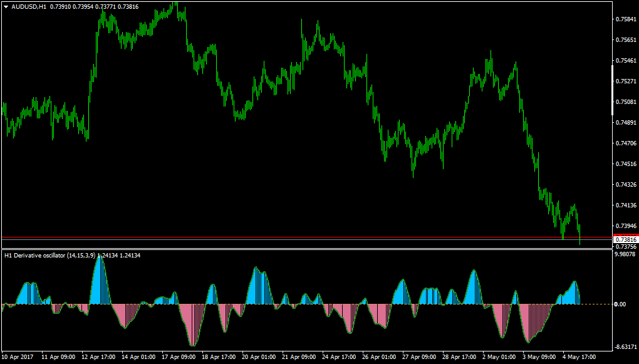The height and width of the screenshot is (364, 639).
Task: Click the current price label 0.73816
Action: [626, 240]
